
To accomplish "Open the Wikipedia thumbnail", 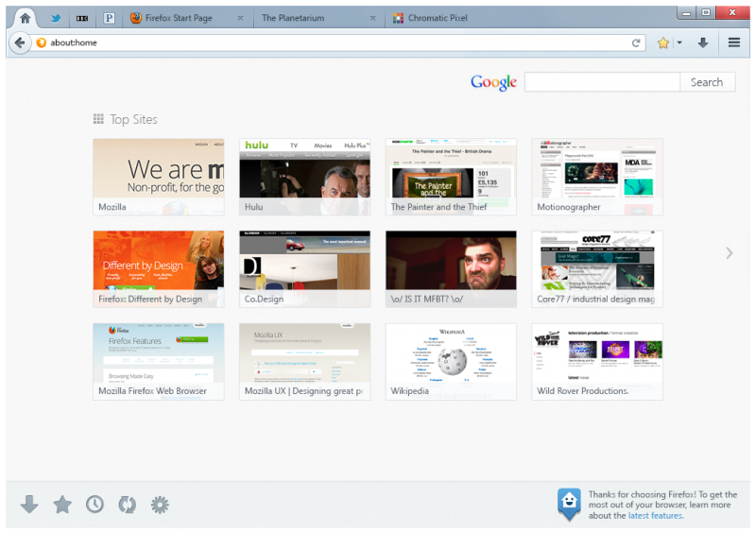I will pyautogui.click(x=451, y=362).
